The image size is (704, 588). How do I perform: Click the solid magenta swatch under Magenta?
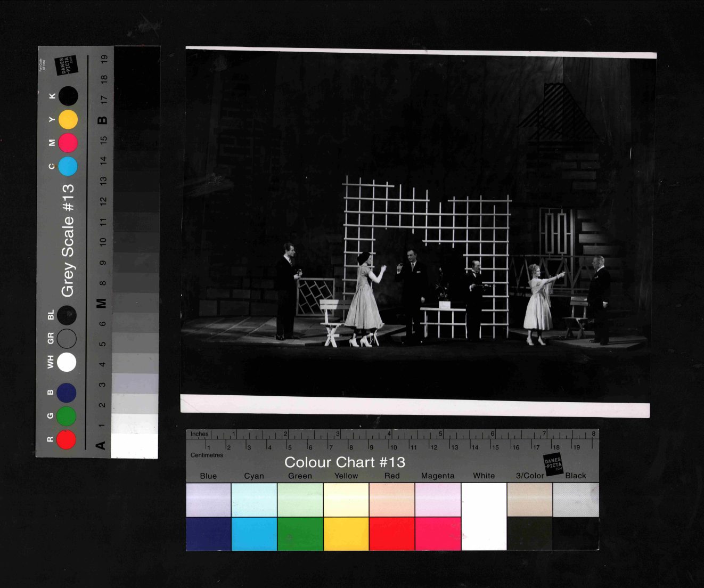pos(438,534)
